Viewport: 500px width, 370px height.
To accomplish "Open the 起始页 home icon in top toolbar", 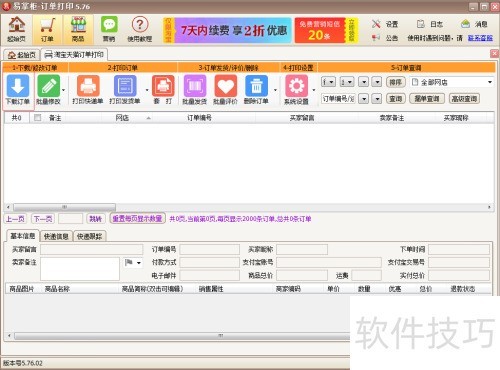I will [x=17, y=29].
